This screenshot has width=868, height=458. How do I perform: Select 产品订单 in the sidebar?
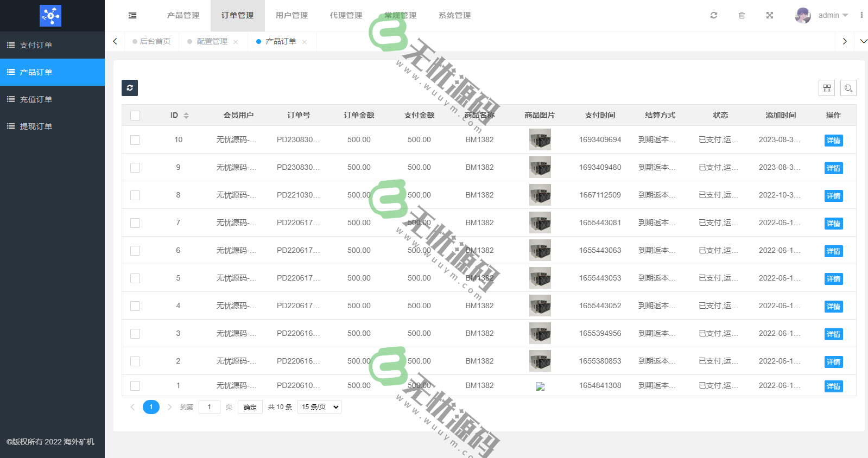pyautogui.click(x=52, y=72)
